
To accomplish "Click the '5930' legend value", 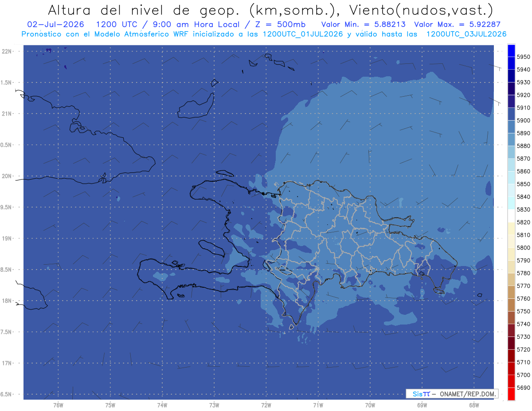I will (x=523, y=82).
